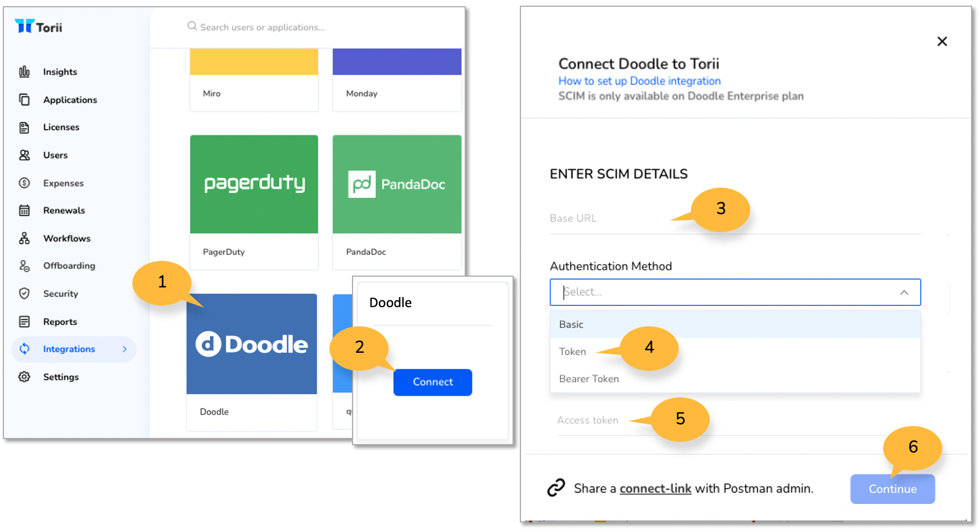Click the Applications sidebar icon
The height and width of the screenshot is (532, 980).
[x=24, y=99]
